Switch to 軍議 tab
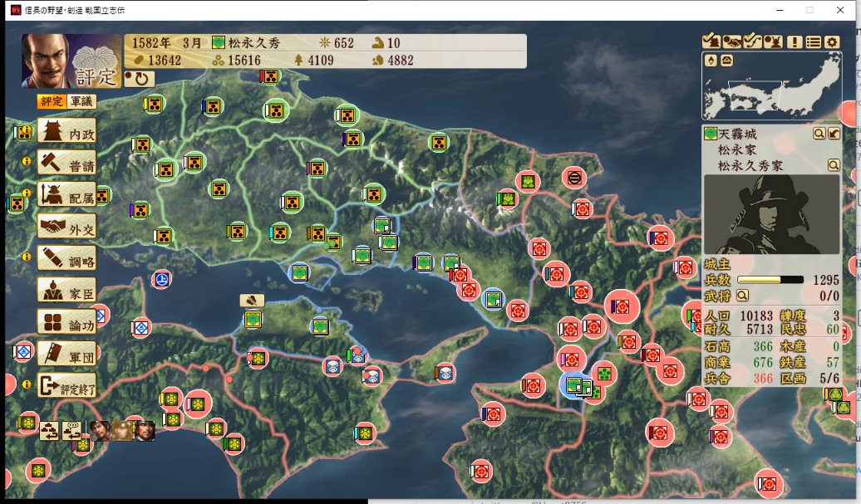The height and width of the screenshot is (504, 861). (81, 101)
